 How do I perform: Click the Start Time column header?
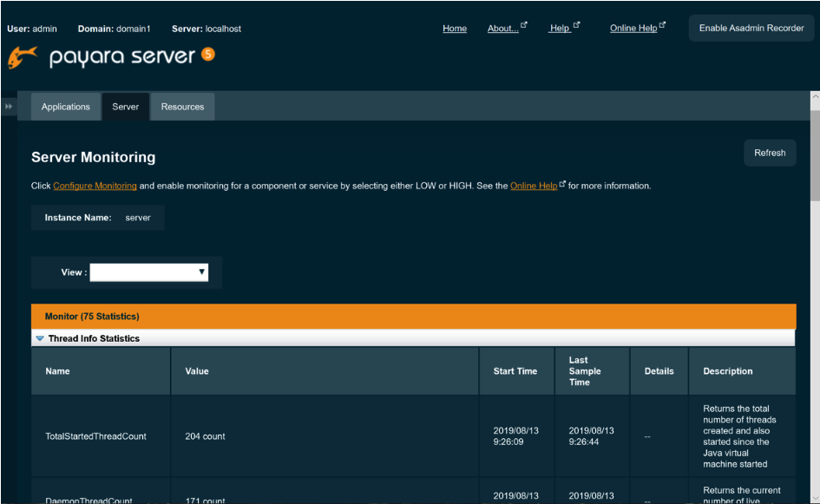pyautogui.click(x=515, y=371)
